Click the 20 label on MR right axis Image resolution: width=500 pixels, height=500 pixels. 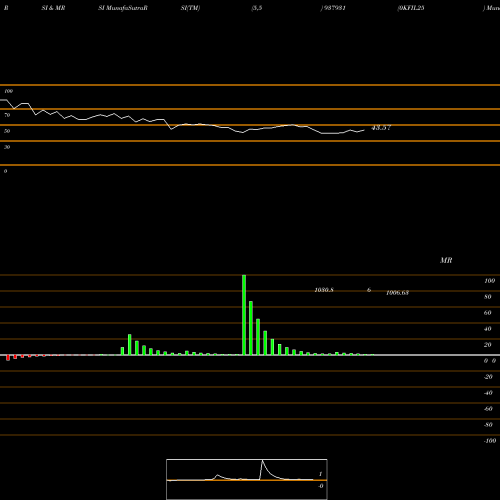tap(488, 345)
